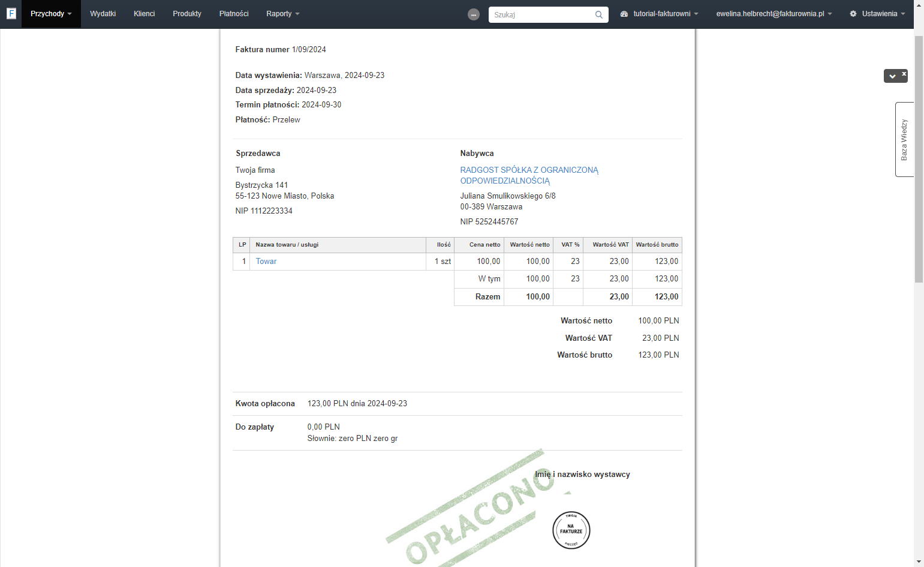Click the 'Razem' total row label
The image size is (924, 567).
(x=487, y=297)
